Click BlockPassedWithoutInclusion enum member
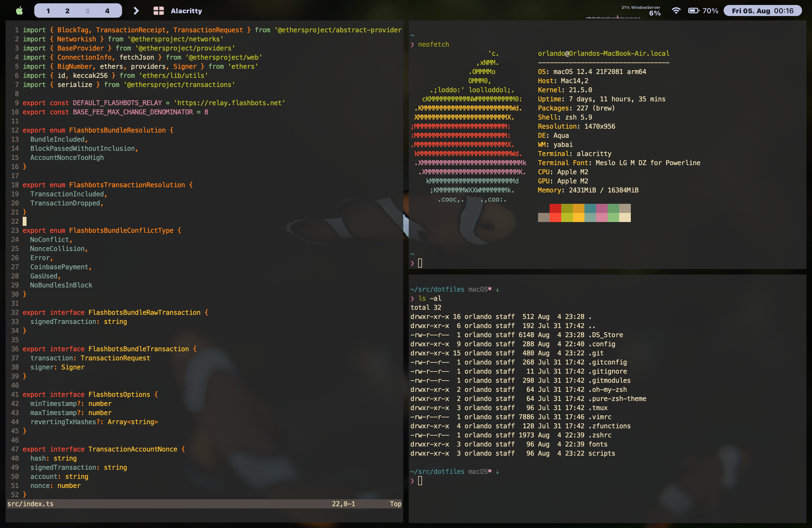The height and width of the screenshot is (528, 812). point(83,149)
